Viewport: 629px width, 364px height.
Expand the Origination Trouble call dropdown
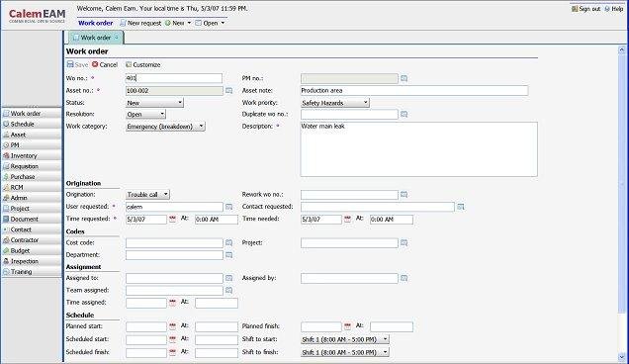(147, 195)
